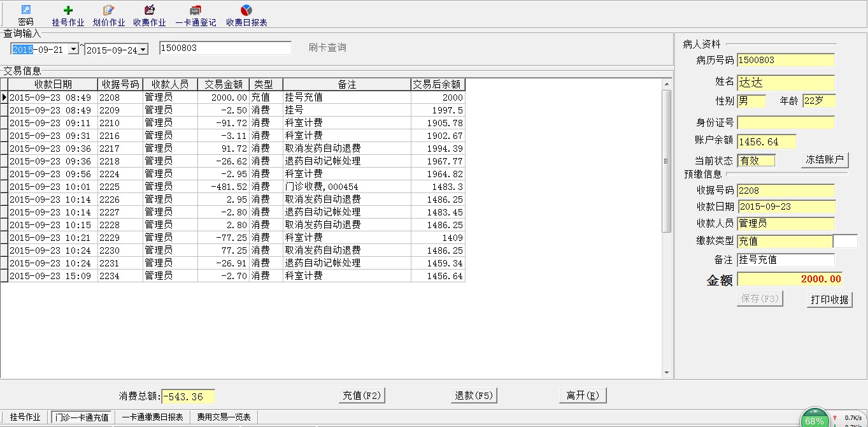Click the 打印收据 button

coord(829,300)
